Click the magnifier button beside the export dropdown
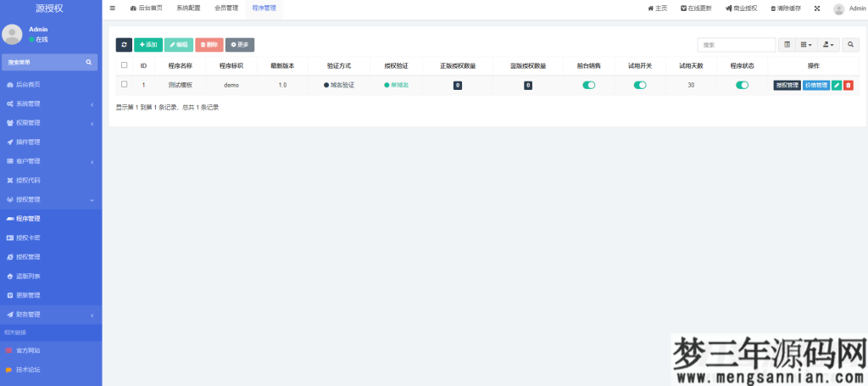This screenshot has height=386, width=868. pyautogui.click(x=851, y=45)
